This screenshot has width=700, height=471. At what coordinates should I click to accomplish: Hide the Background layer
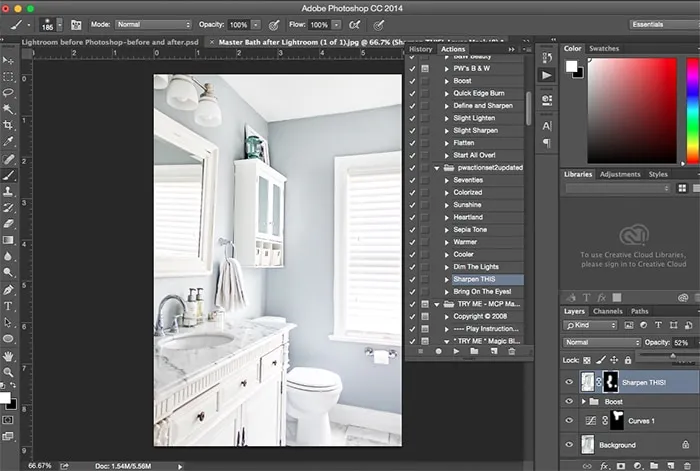(569, 445)
